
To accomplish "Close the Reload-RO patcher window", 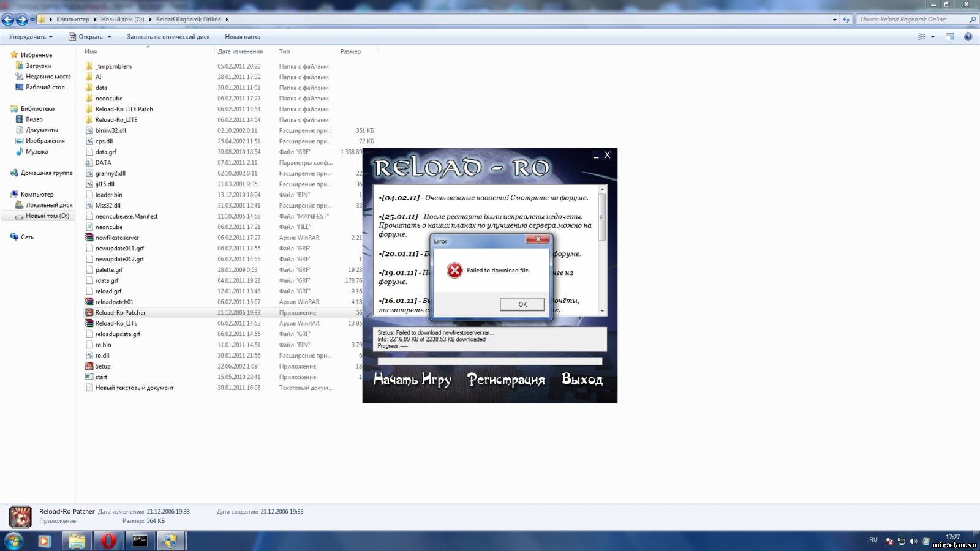I will click(608, 156).
